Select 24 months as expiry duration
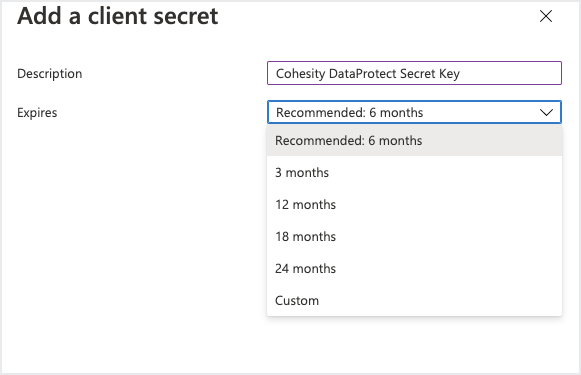Image resolution: width=581 pixels, height=375 pixels. point(414,268)
